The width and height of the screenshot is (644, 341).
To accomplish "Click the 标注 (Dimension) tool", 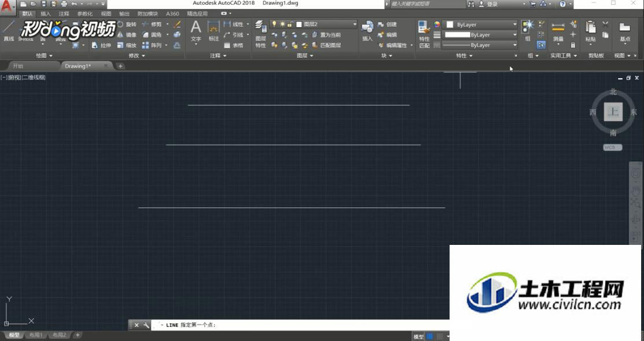I will pos(214,31).
